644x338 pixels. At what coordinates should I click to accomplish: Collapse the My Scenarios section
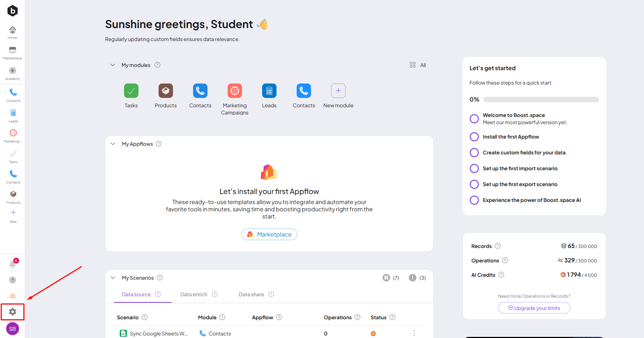(x=113, y=278)
